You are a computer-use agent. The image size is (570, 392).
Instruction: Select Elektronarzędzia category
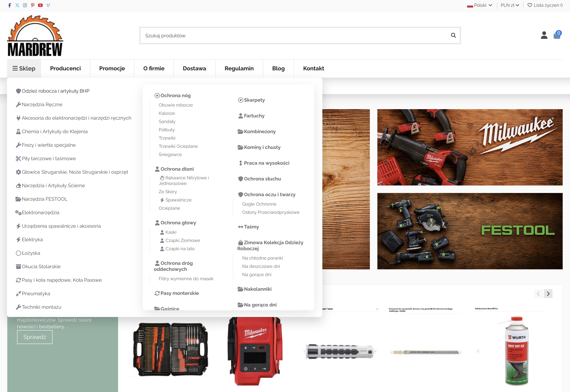pyautogui.click(x=37, y=213)
